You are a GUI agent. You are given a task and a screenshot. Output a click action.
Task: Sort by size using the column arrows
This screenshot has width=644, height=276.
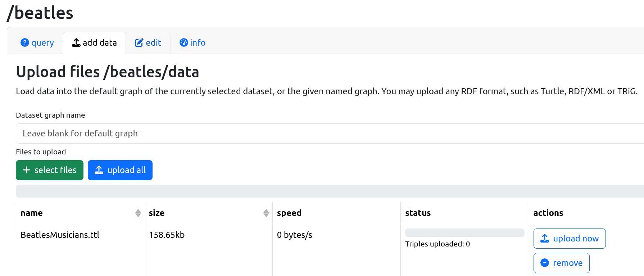click(266, 213)
